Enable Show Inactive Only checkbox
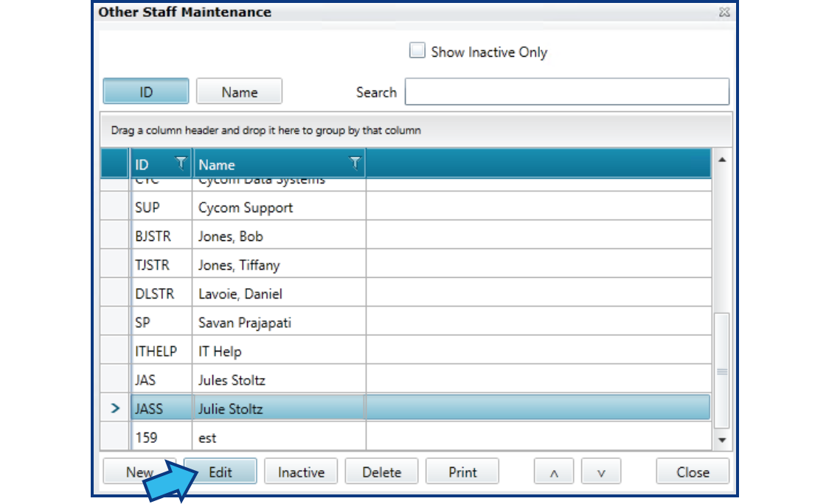 [417, 51]
